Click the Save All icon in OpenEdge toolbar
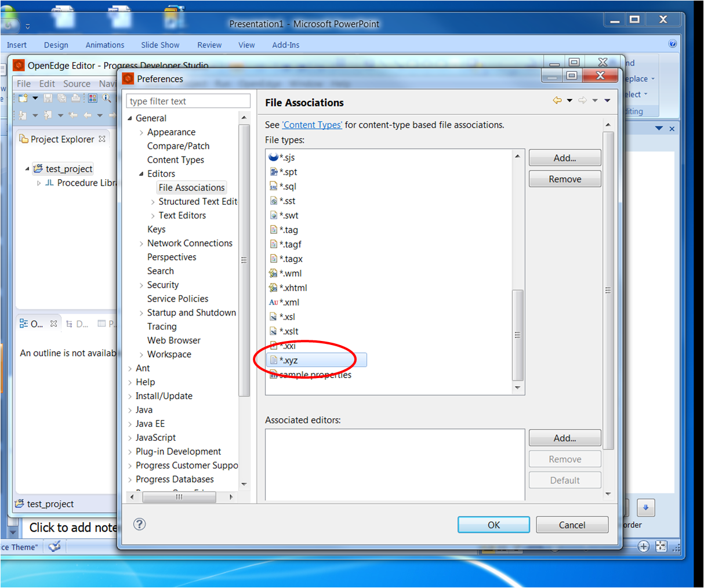 pos(61,98)
